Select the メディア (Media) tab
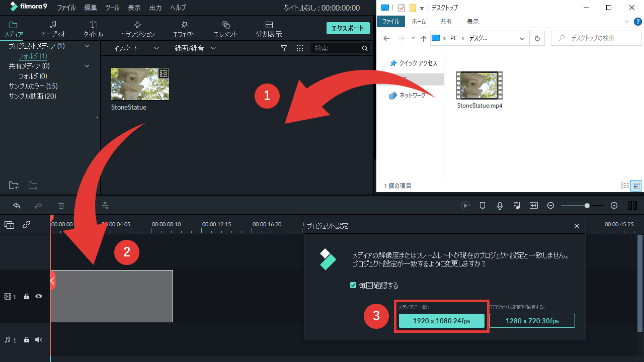644x362 pixels. coord(14,29)
